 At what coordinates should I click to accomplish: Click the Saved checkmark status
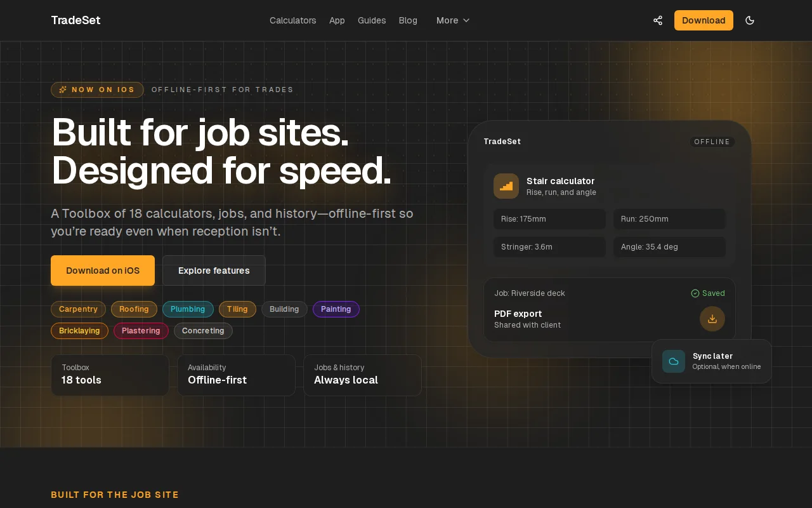pos(708,293)
